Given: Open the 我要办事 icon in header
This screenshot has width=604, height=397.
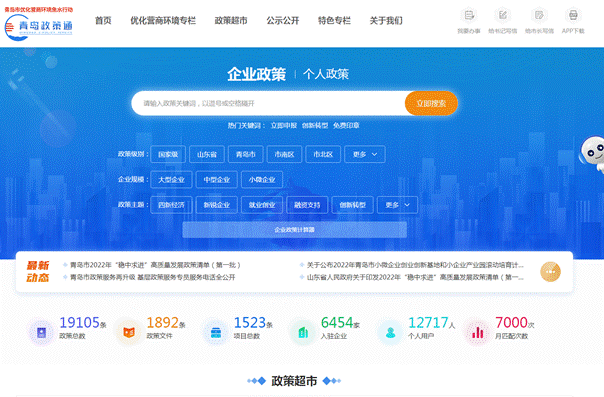Looking at the screenshot, I should [468, 15].
